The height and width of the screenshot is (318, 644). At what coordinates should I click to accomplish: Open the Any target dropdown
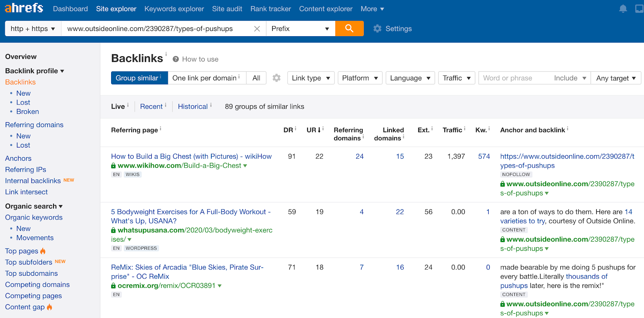click(x=616, y=78)
